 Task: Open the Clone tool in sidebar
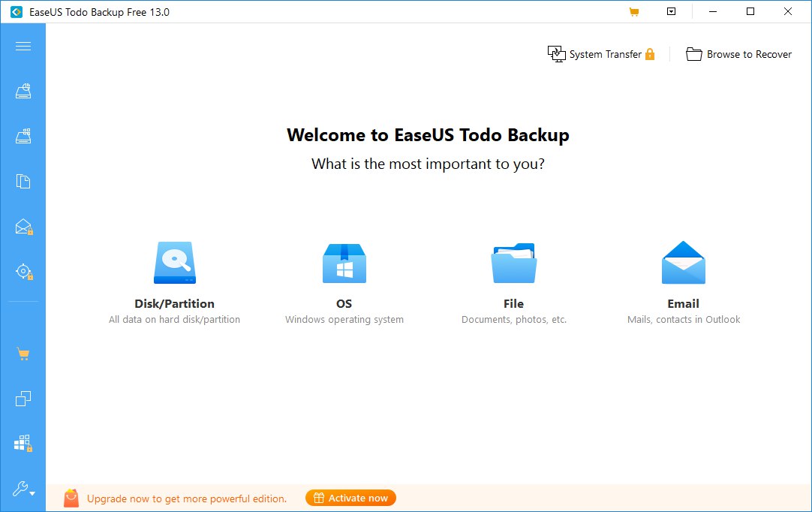[23, 399]
